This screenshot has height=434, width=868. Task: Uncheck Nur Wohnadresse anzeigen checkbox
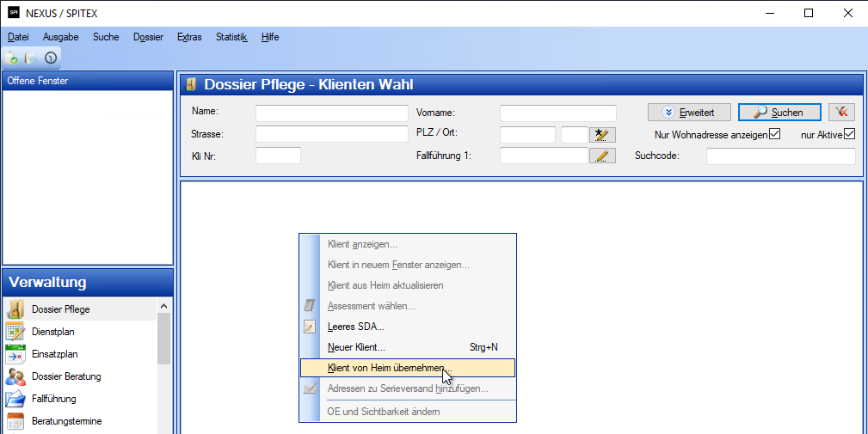pos(774,134)
